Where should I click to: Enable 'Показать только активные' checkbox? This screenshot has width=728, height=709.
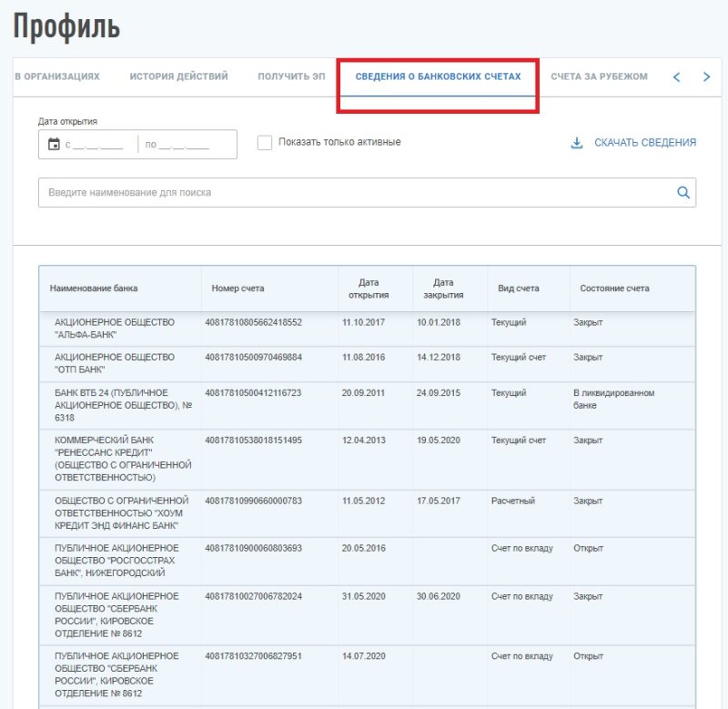coord(265,142)
